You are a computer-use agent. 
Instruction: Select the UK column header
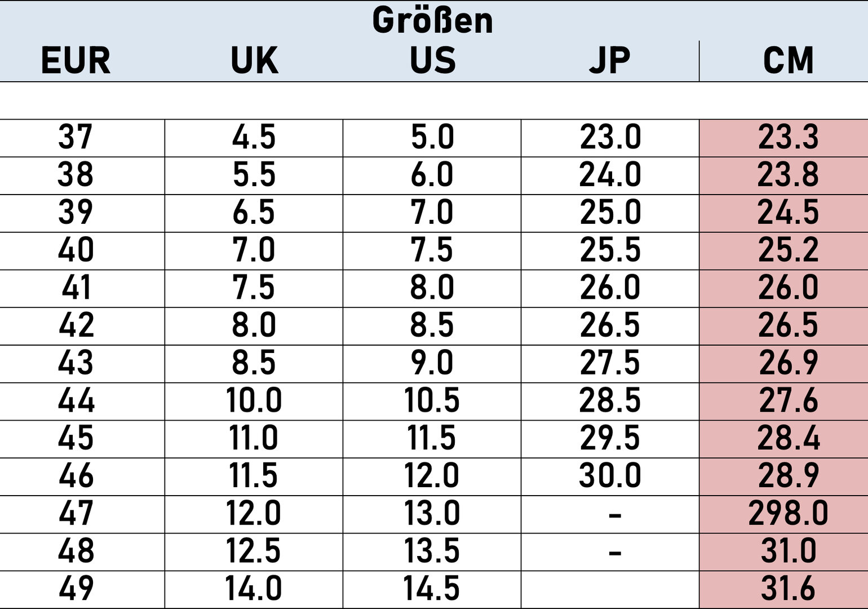point(254,60)
